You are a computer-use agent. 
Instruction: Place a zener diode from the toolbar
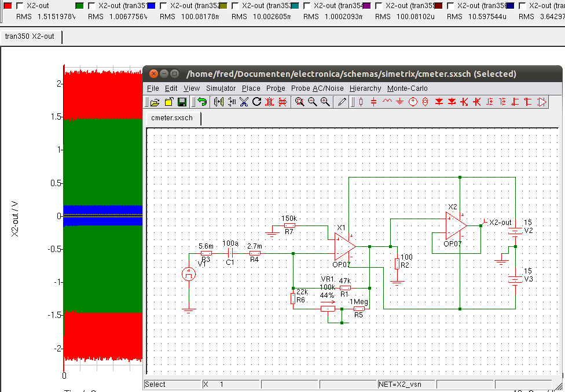pyautogui.click(x=452, y=102)
